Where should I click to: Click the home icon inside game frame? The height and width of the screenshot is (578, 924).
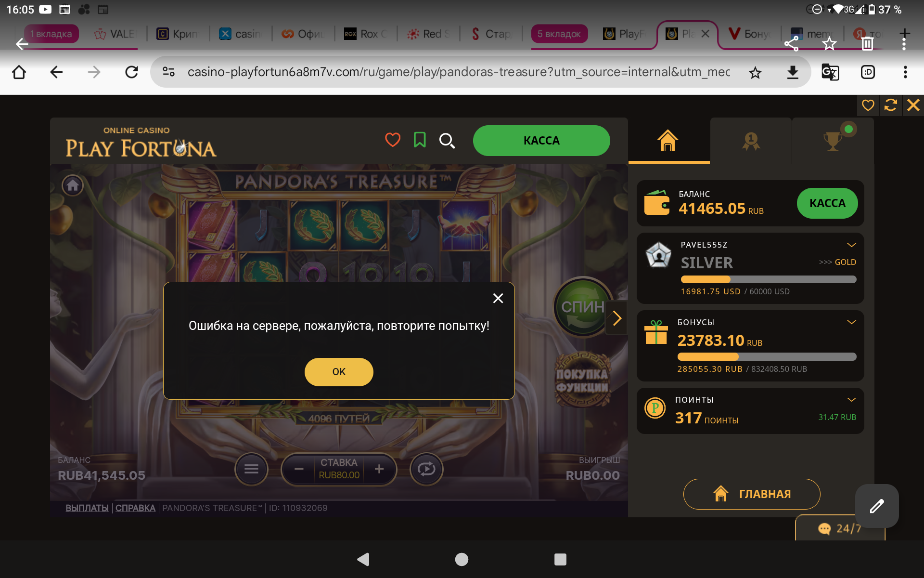73,185
